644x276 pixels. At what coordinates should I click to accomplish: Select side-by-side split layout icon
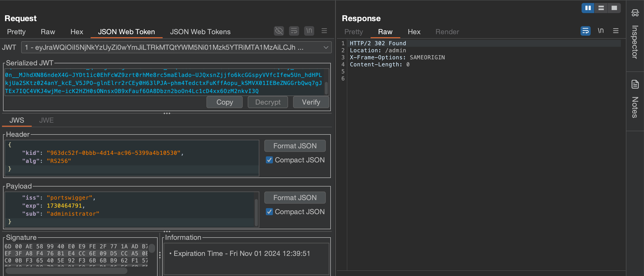pos(588,8)
